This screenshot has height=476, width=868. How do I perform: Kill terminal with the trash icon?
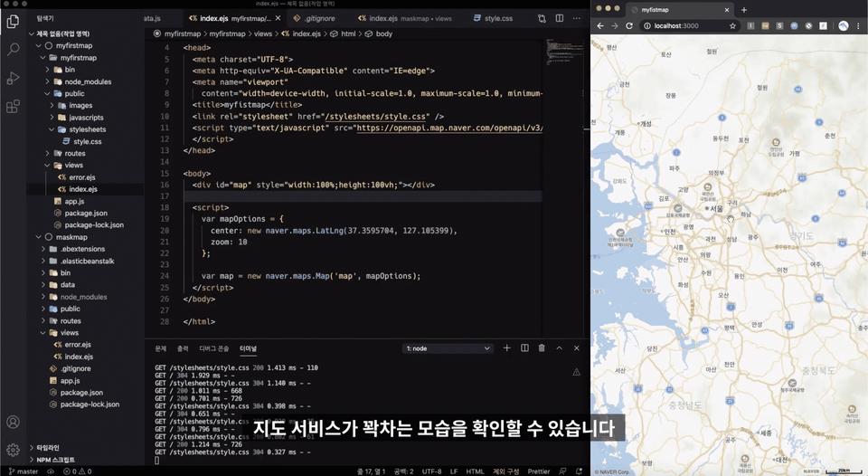[x=542, y=348]
